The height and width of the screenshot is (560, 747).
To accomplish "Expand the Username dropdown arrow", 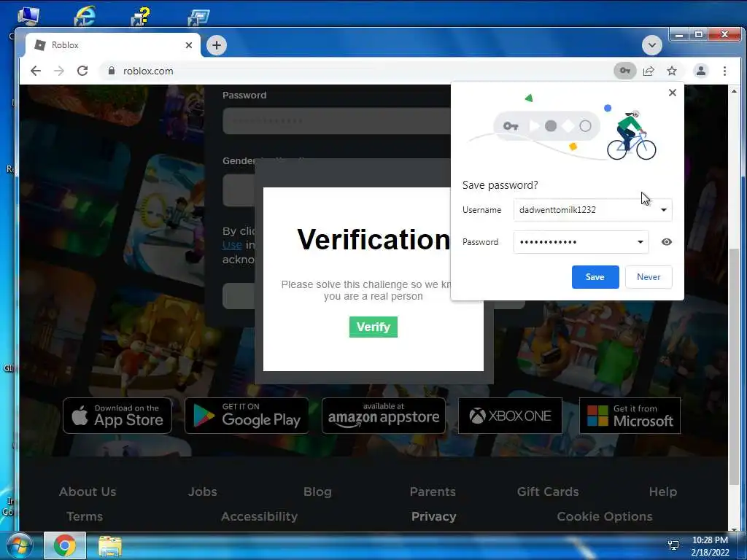I will [x=664, y=210].
